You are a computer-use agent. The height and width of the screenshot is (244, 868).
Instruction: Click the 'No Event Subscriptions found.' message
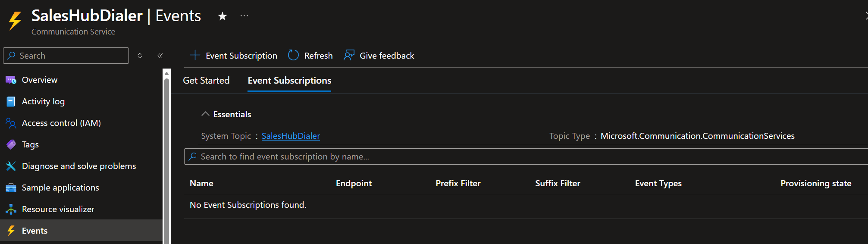248,205
